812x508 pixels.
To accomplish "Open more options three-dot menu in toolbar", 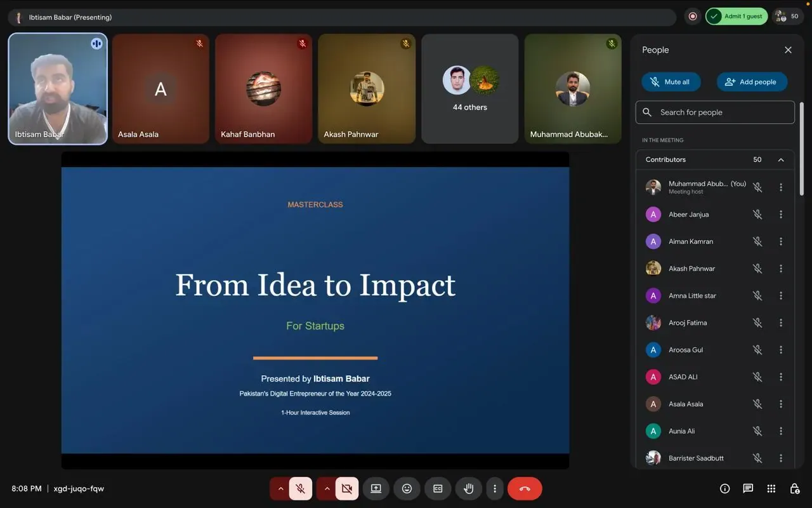I will [495, 488].
